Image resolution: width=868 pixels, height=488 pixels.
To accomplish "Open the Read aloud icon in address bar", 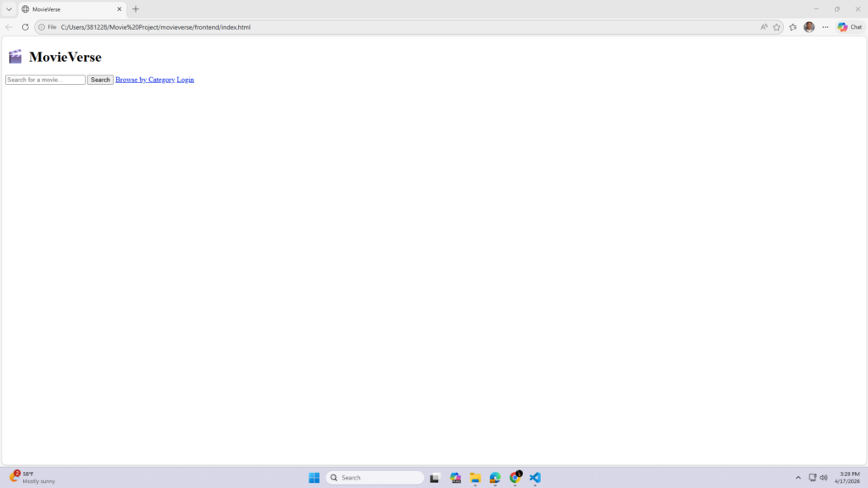I will coord(764,27).
